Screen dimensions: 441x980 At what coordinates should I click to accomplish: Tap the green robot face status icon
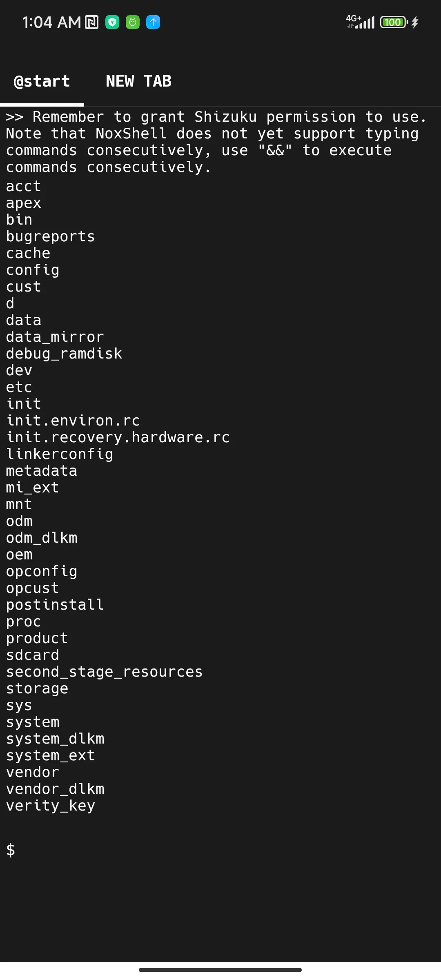pos(133,22)
